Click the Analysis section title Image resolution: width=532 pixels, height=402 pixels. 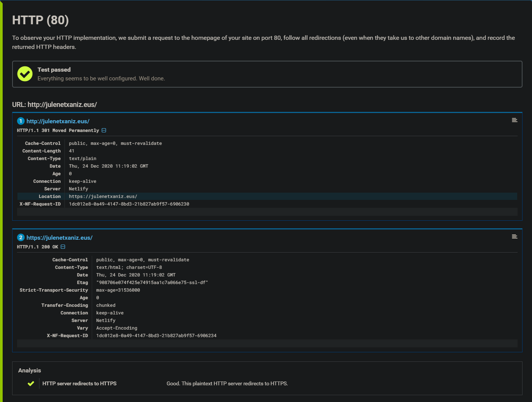click(30, 370)
